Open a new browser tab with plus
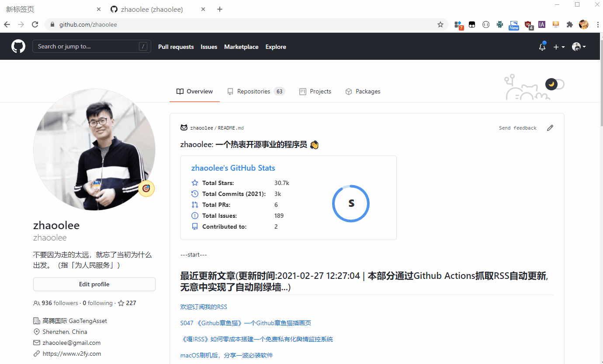Image resolution: width=603 pixels, height=364 pixels. click(220, 9)
